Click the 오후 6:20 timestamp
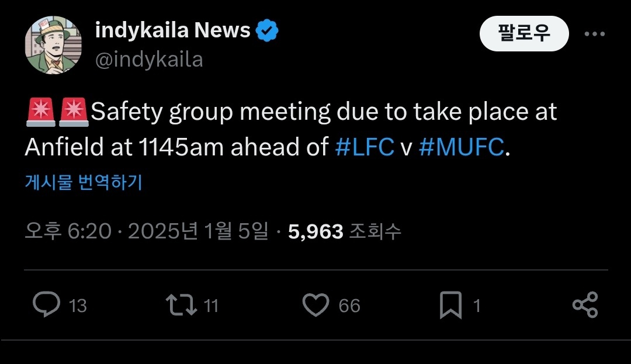 pos(68,232)
